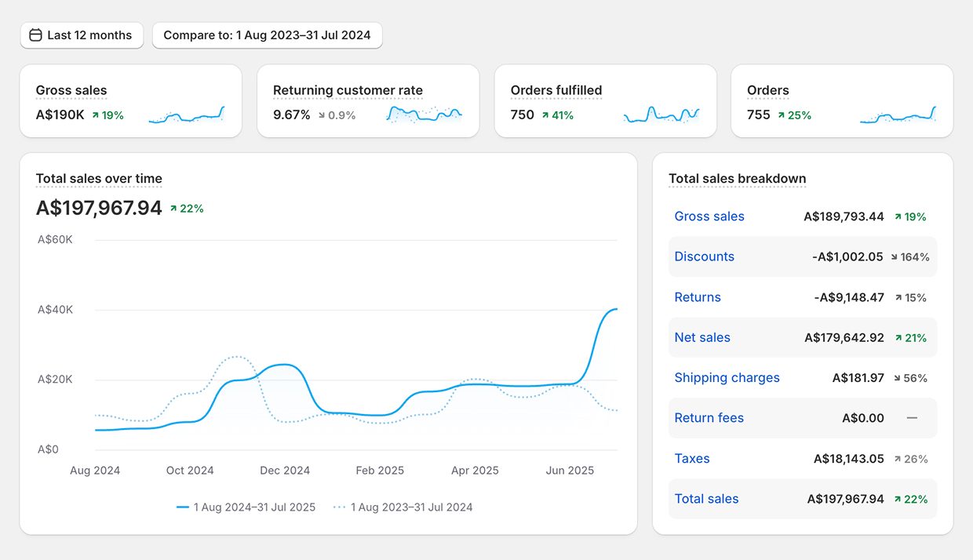The image size is (973, 560).
Task: Click the calendar icon in date range button
Action: (x=35, y=35)
